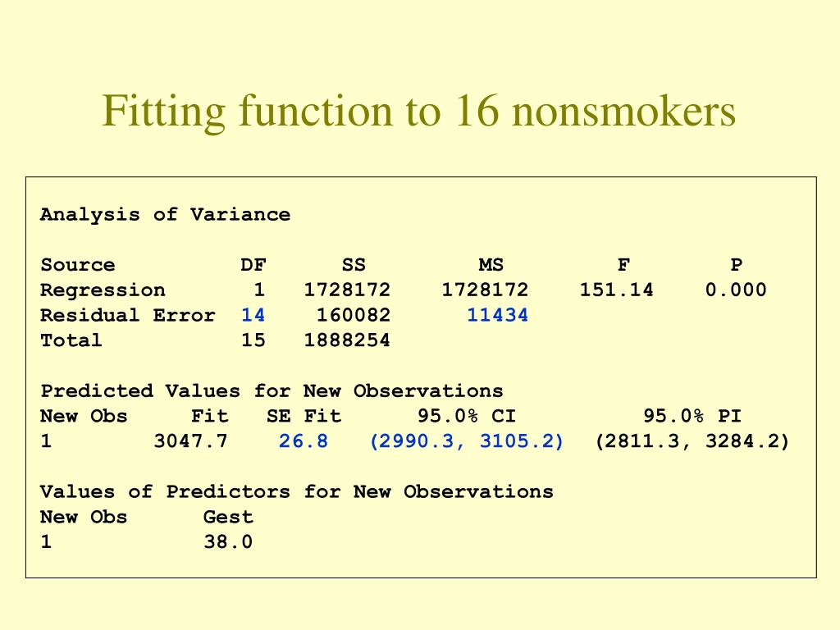Click the 'SE Fit' column header

click(304, 416)
